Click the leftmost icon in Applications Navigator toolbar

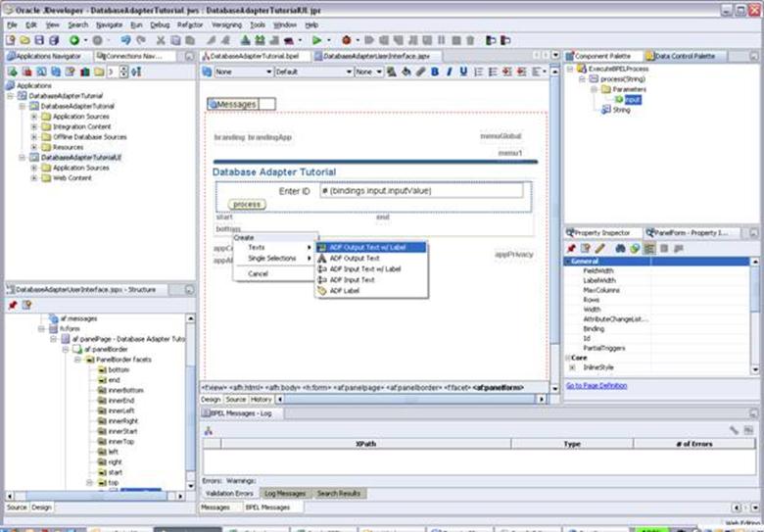point(12,73)
